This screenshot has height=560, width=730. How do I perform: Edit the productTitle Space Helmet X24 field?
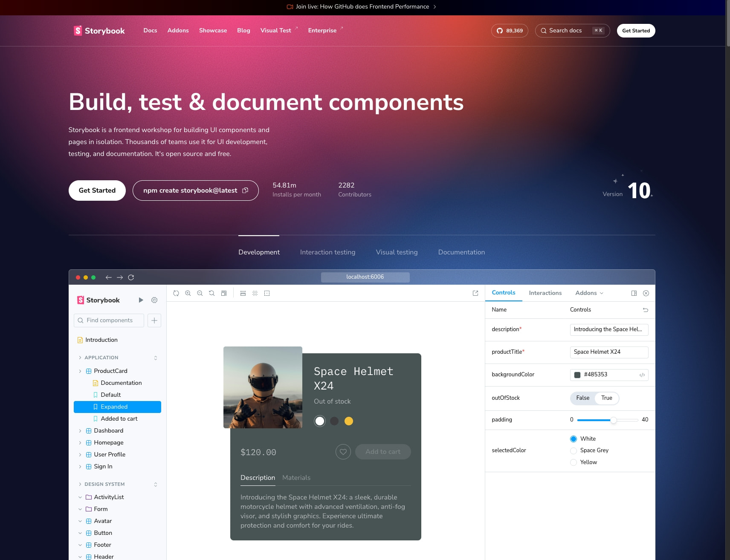point(609,352)
